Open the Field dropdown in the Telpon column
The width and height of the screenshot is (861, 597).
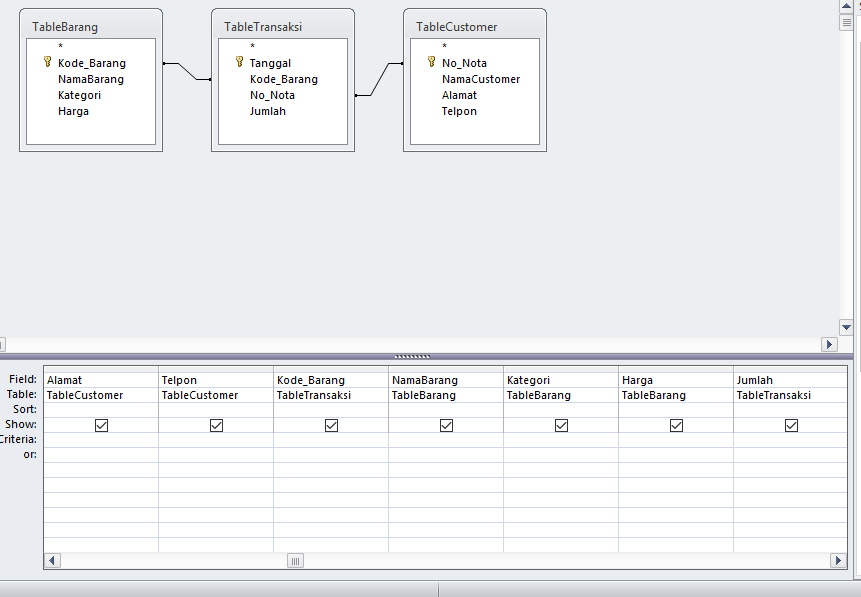(216, 379)
